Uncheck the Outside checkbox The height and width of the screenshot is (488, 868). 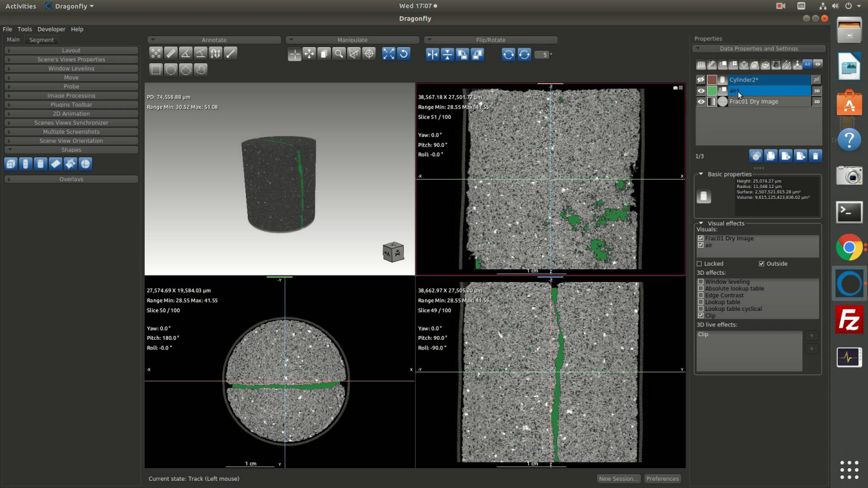[x=761, y=264]
